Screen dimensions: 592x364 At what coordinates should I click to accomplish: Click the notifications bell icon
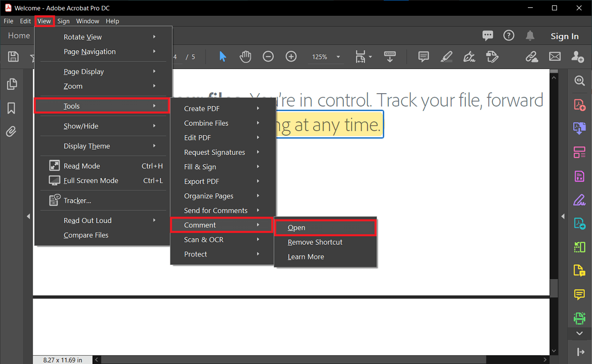coord(529,35)
